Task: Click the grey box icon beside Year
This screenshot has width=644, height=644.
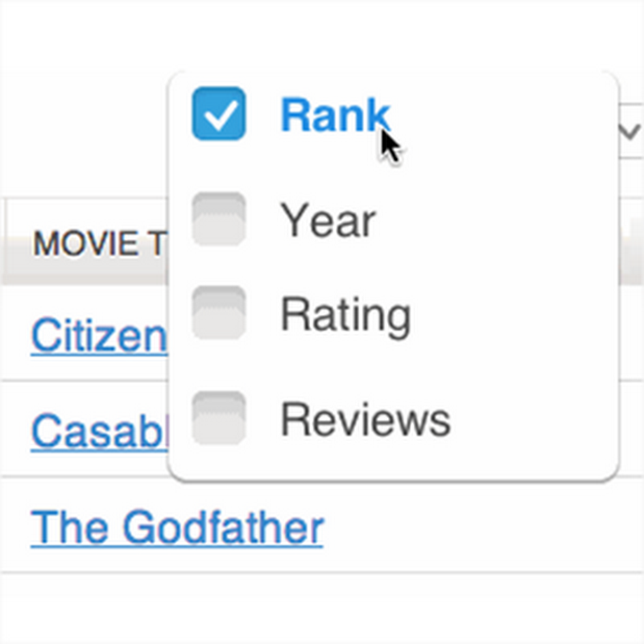Action: coord(218,219)
